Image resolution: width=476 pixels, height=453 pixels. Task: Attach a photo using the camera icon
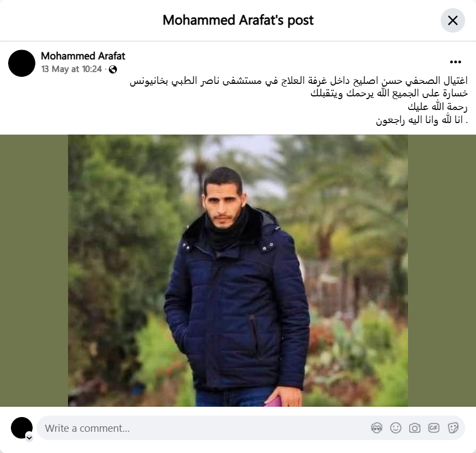point(415,428)
